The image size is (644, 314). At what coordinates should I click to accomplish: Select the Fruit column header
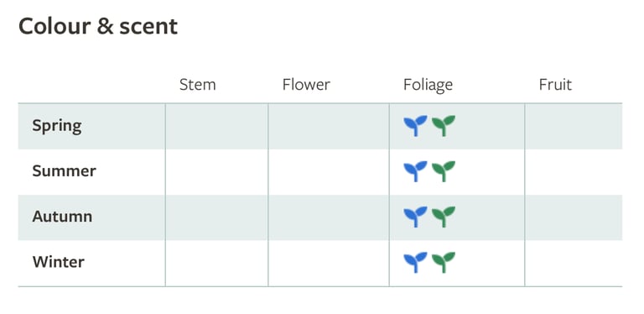click(x=555, y=85)
